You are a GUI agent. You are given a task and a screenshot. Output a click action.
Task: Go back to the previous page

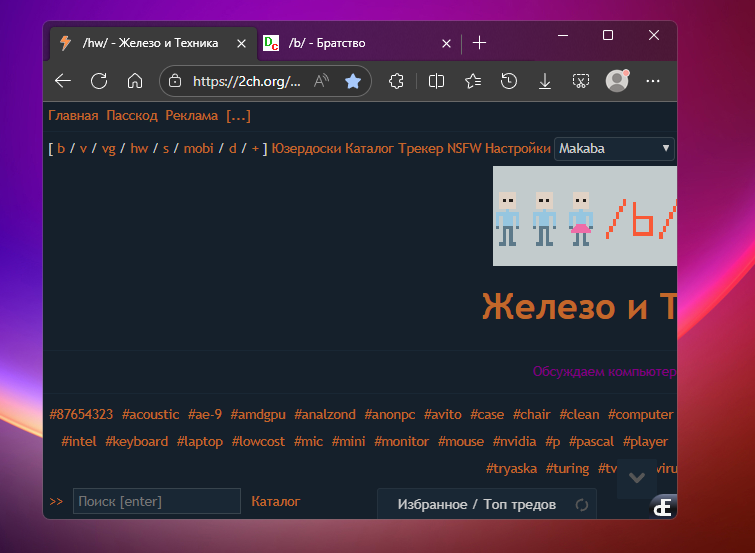tap(63, 81)
